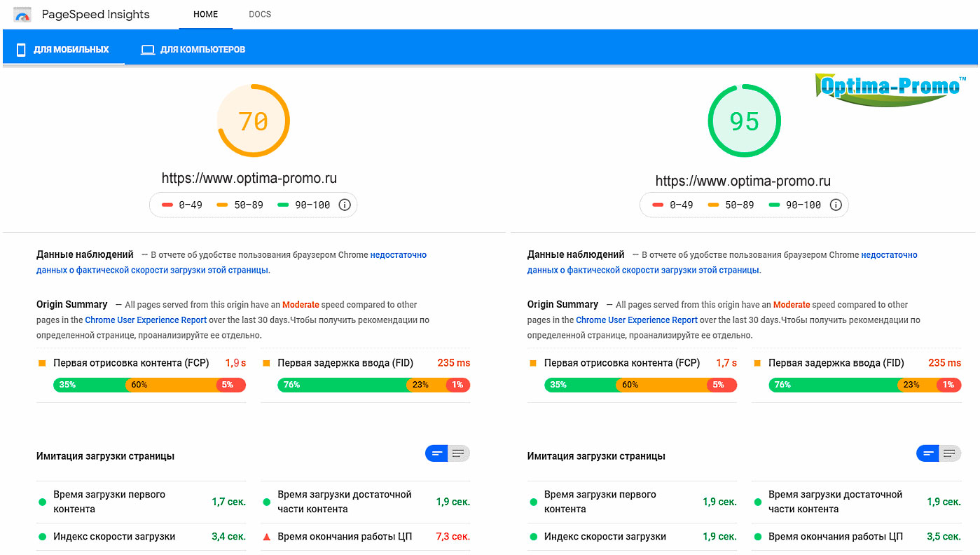Click the 235 ms FID value in the 70-score report
Viewport: 980px width, 555px height.
coord(454,363)
